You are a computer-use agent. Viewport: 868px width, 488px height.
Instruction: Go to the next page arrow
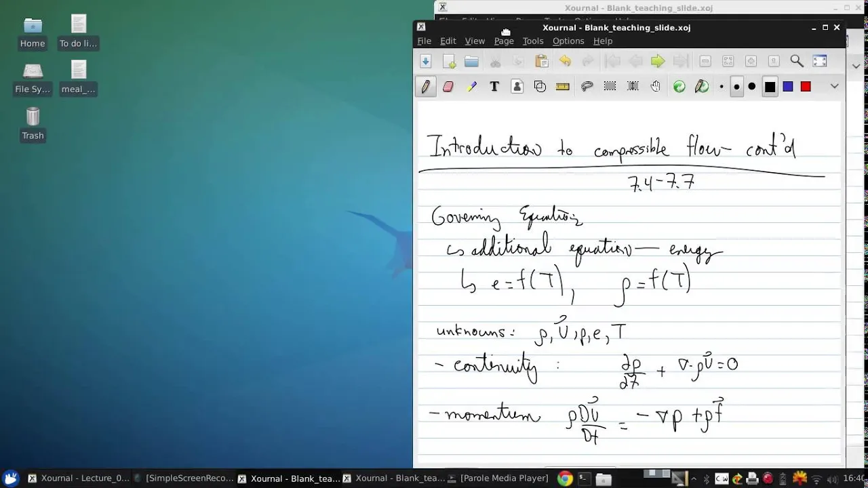pyautogui.click(x=658, y=61)
